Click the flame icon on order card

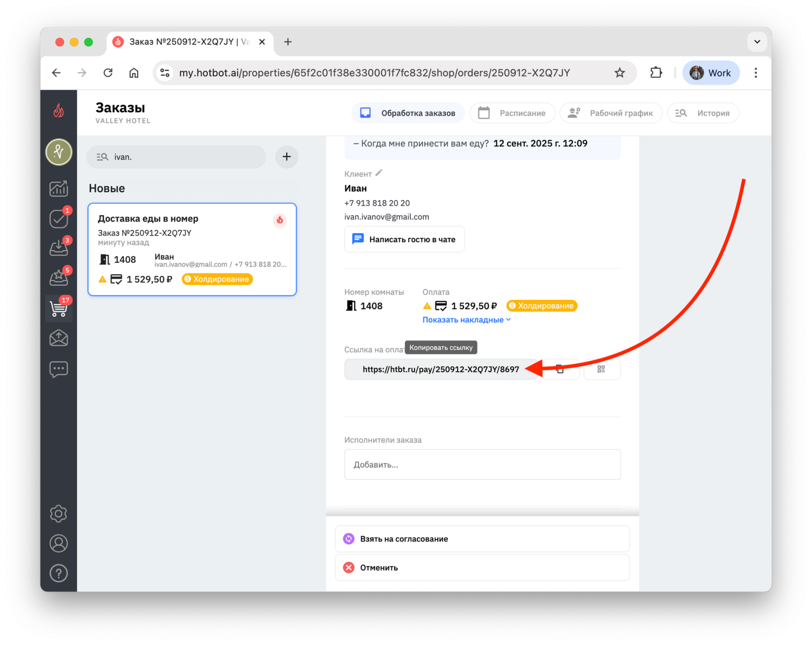click(280, 220)
